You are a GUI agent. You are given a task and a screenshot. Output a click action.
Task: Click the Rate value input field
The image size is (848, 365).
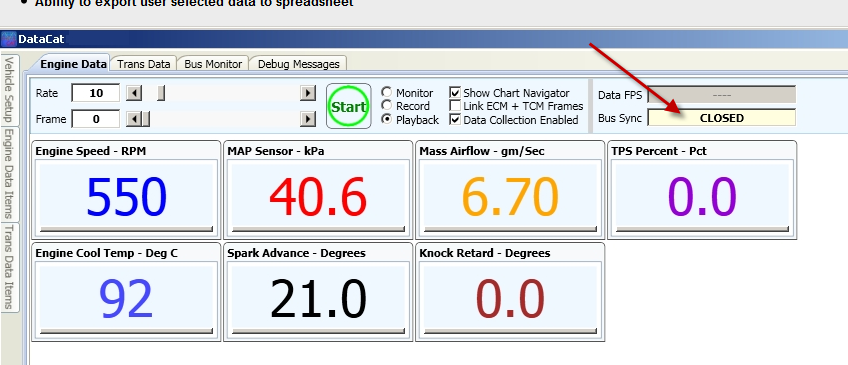coord(96,93)
